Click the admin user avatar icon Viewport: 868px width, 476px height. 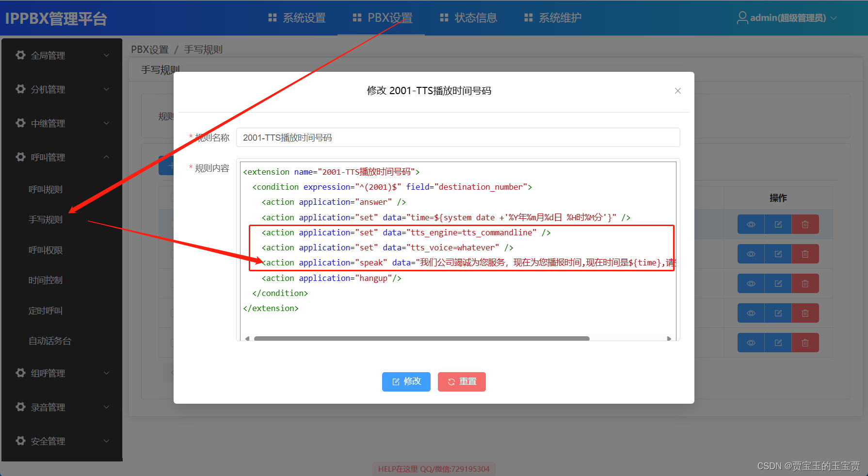[x=742, y=18]
